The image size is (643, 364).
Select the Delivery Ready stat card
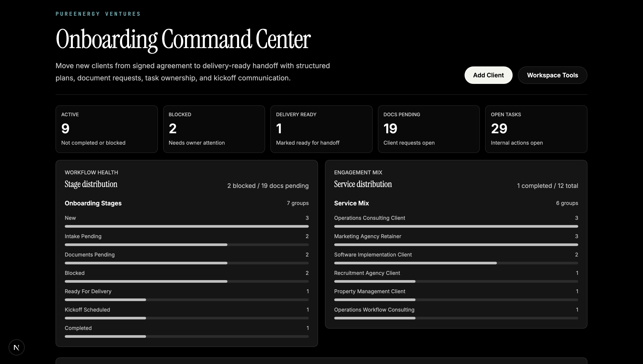point(321,129)
